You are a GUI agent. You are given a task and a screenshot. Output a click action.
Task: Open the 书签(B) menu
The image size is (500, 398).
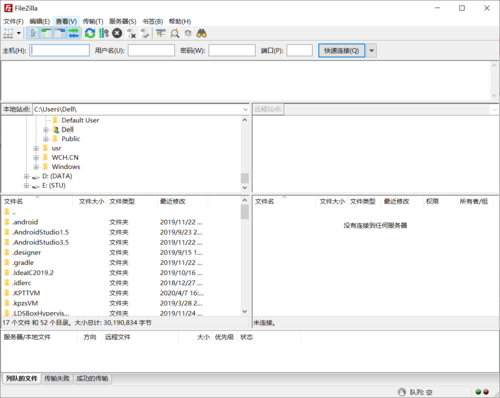tap(153, 21)
